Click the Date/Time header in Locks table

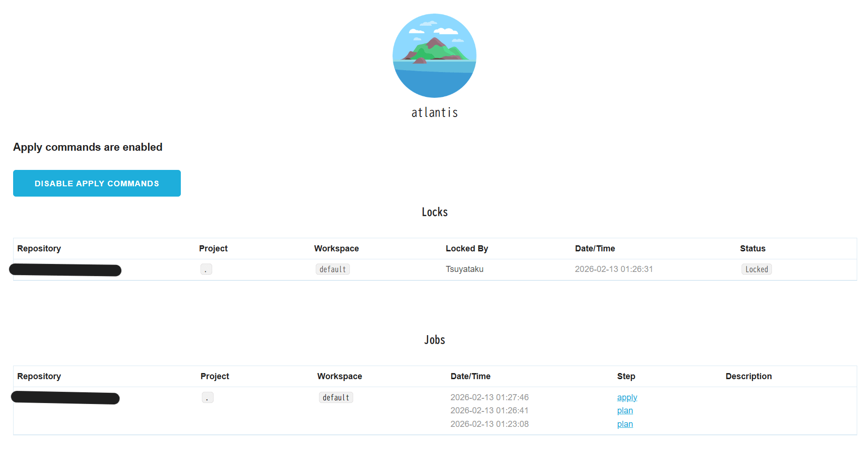coord(595,249)
